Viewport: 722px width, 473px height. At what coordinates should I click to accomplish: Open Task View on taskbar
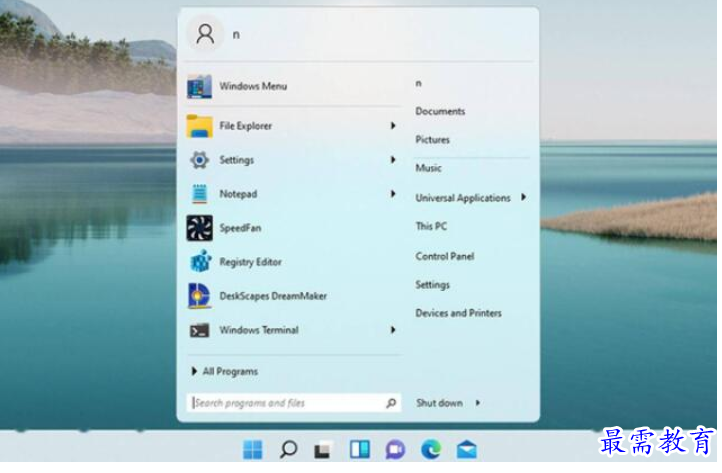pyautogui.click(x=324, y=450)
